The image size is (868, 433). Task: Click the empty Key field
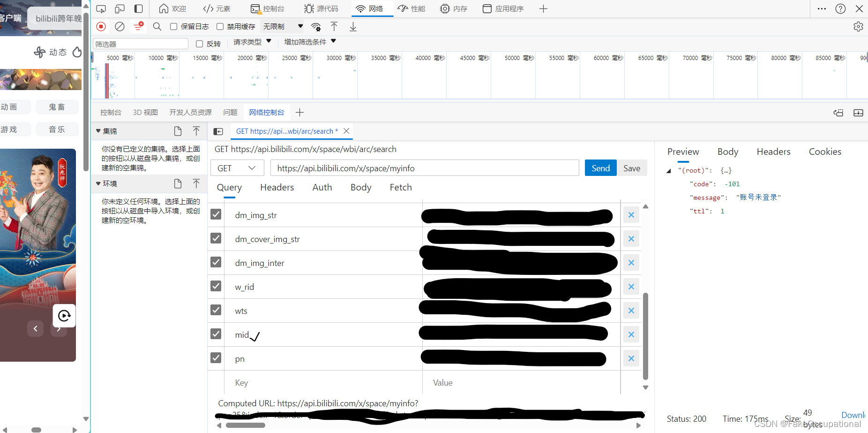pos(323,382)
